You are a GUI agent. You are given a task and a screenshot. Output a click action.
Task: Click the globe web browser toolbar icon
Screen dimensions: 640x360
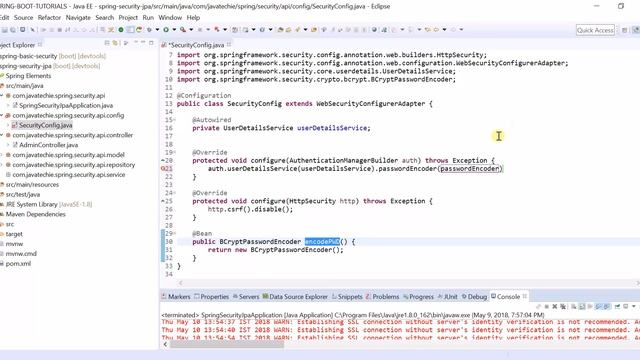click(x=374, y=30)
